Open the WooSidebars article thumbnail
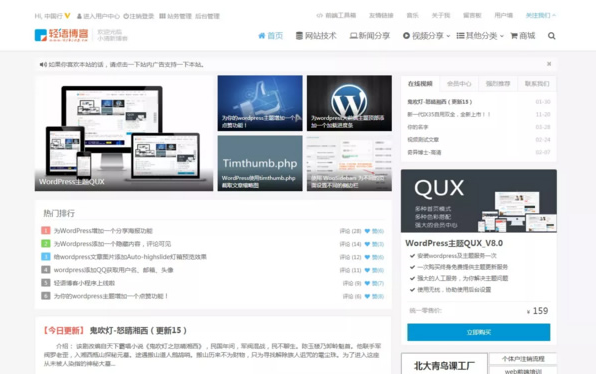 [x=349, y=163]
